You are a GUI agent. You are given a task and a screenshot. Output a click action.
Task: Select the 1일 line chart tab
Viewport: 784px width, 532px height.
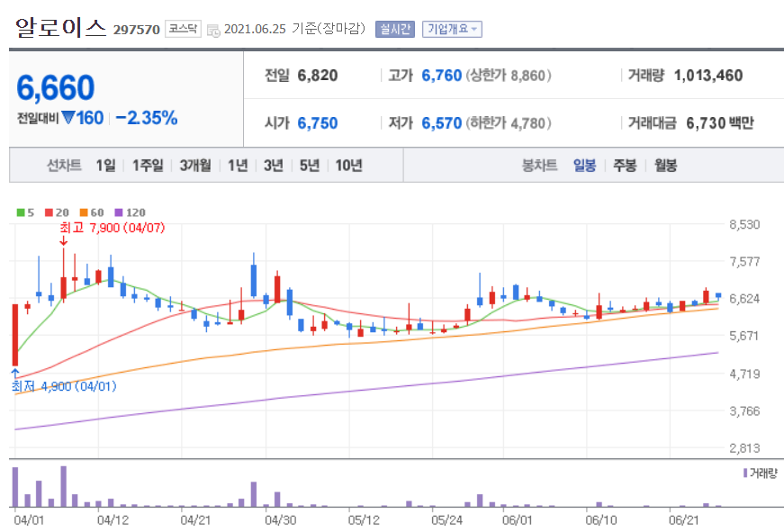point(105,165)
